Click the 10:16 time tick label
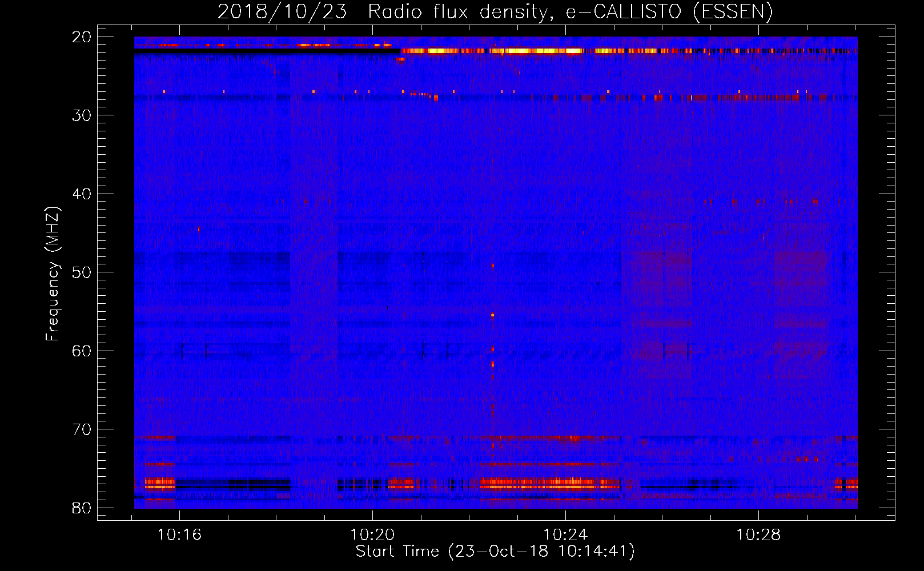Viewport: 924px width, 571px height. (x=179, y=535)
